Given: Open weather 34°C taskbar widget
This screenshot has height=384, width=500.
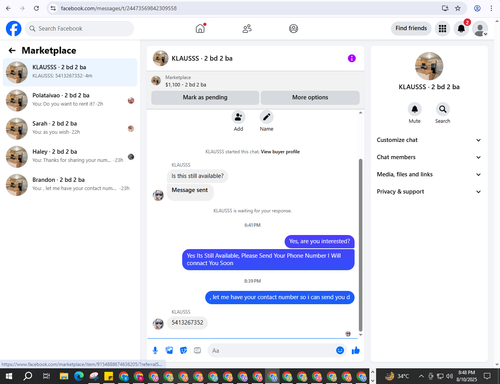Looking at the screenshot, I should click(x=397, y=376).
